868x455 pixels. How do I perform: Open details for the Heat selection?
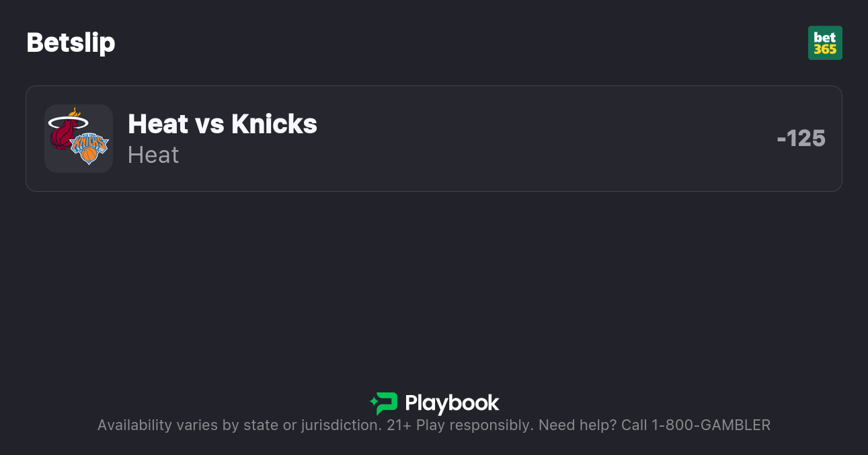(153, 155)
